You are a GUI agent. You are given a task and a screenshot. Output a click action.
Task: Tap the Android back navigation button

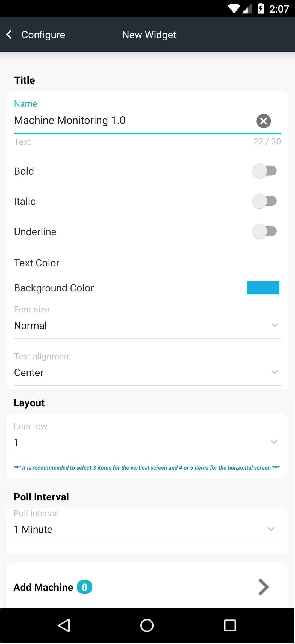point(64,625)
